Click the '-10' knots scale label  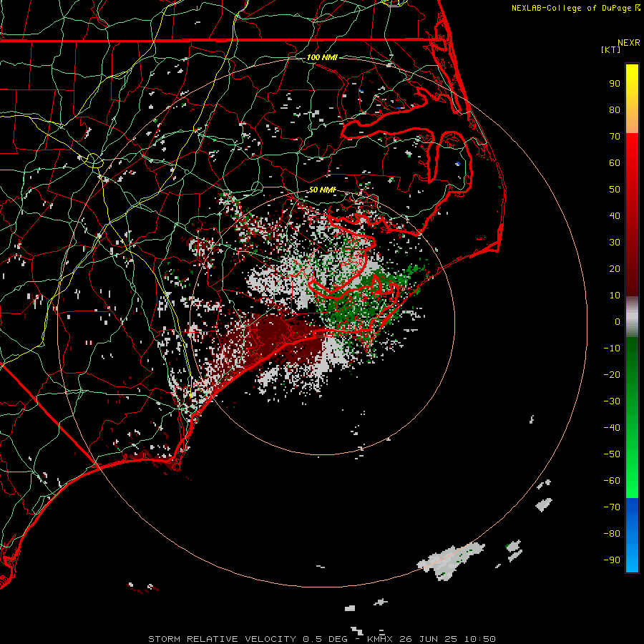click(612, 348)
